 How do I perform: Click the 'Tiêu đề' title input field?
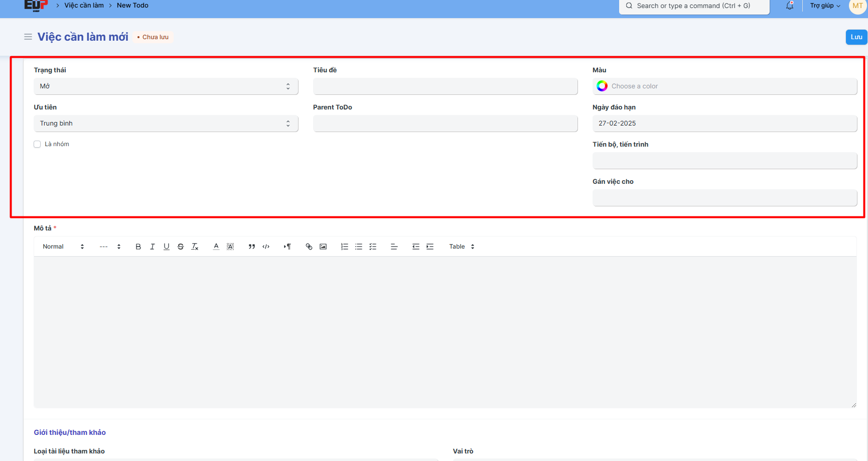[445, 86]
